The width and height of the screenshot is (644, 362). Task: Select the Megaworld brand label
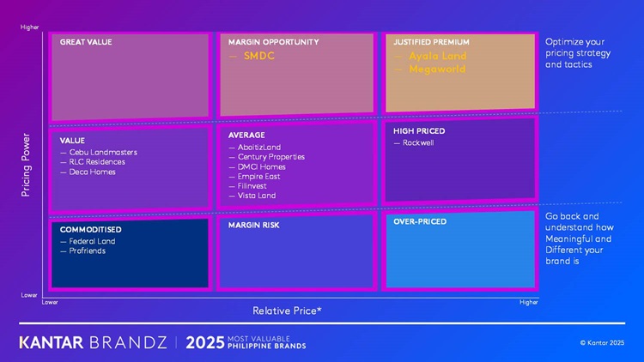click(x=437, y=69)
